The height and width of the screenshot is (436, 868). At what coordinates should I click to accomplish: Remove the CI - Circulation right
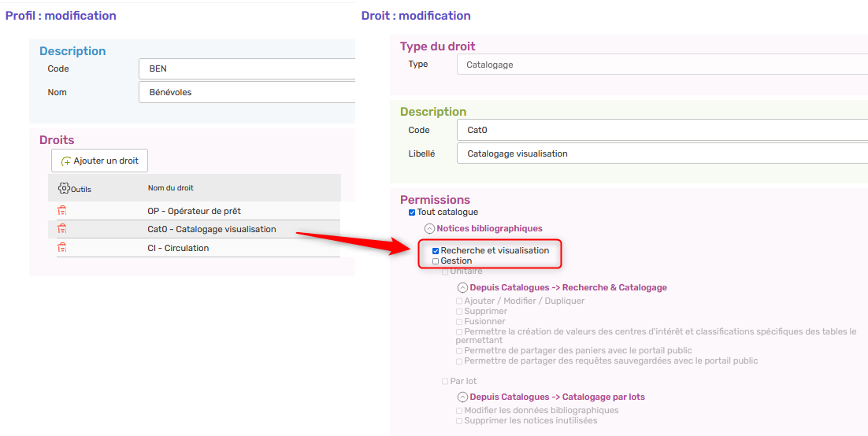click(62, 248)
